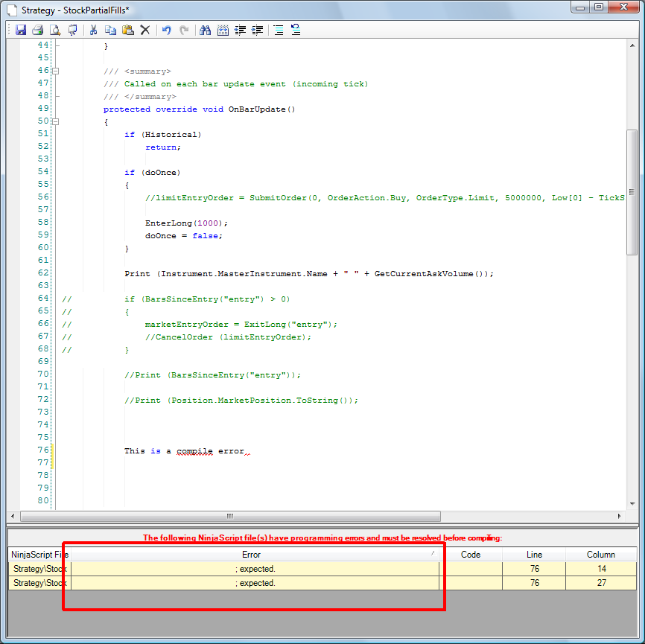
Task: Sort errors by the Error column header
Action: pyautogui.click(x=252, y=554)
